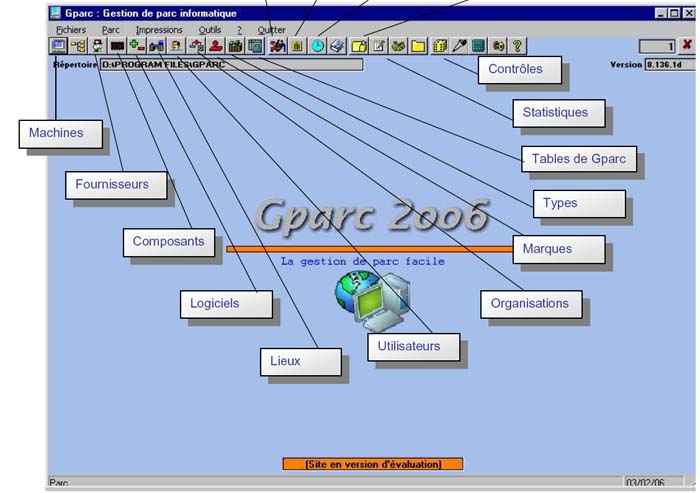Click the Répertoire path field

point(230,65)
